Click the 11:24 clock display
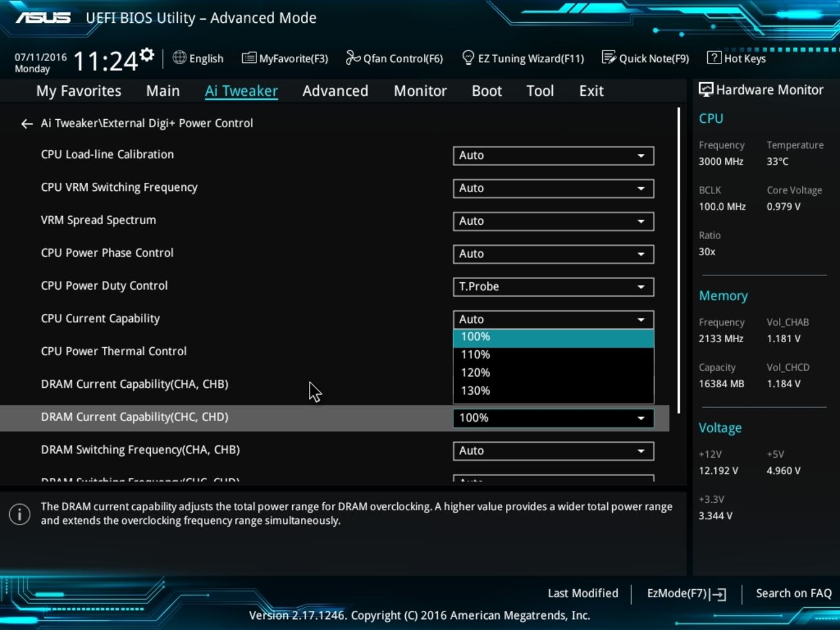 pos(105,62)
